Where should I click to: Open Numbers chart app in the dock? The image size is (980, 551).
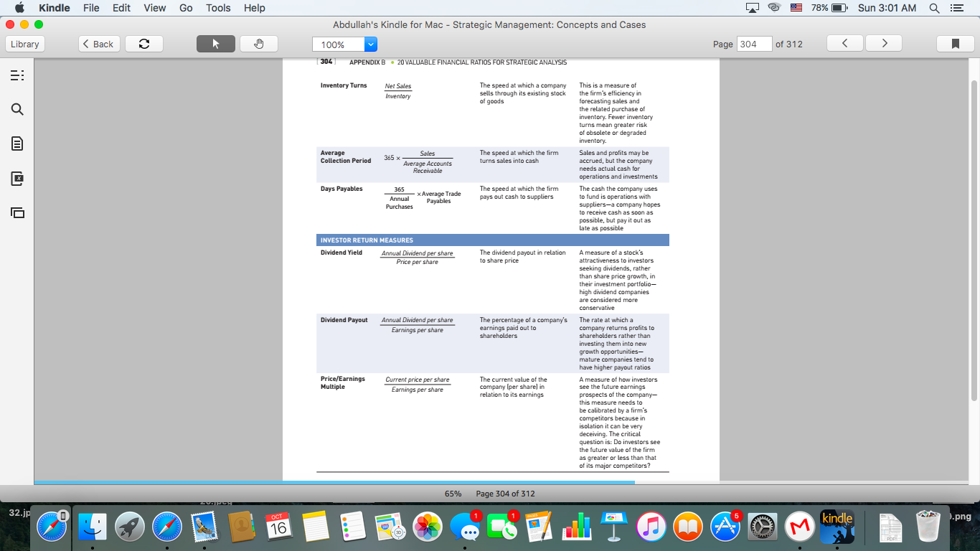coord(577,527)
